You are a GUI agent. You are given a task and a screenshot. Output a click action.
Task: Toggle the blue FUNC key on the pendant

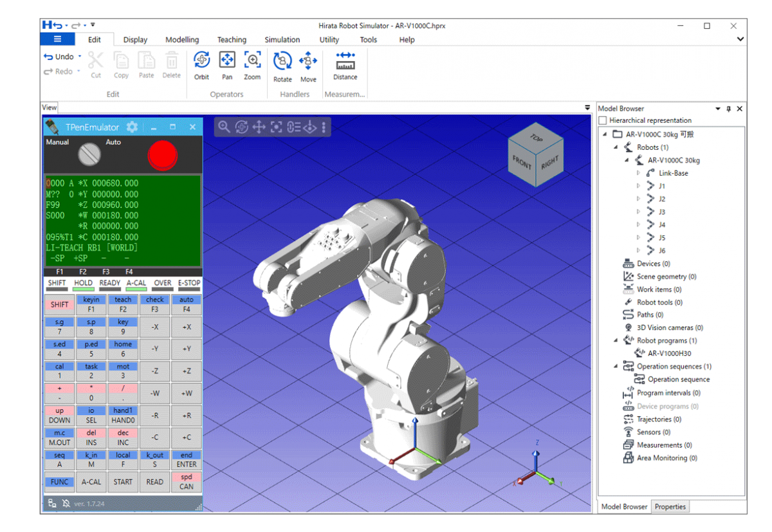coord(59,482)
